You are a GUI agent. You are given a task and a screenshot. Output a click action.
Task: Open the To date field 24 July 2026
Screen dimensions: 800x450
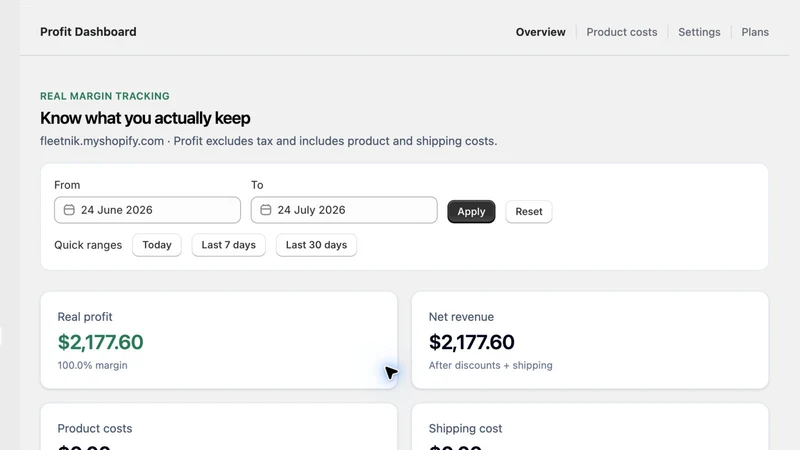pos(344,210)
